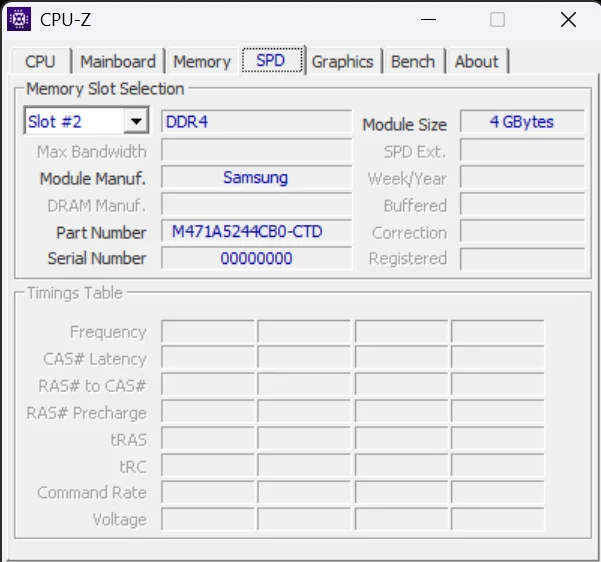Click the 4 GBytes module size value

(522, 122)
